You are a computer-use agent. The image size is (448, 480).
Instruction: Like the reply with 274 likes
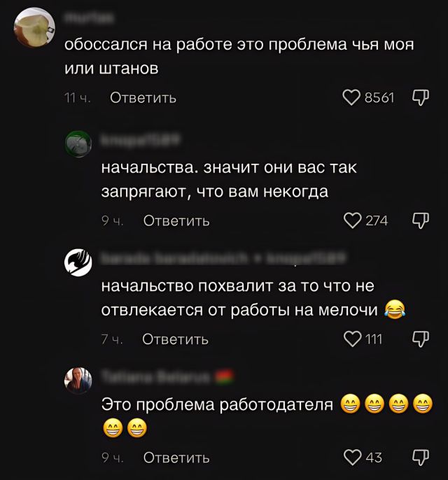coord(353,220)
